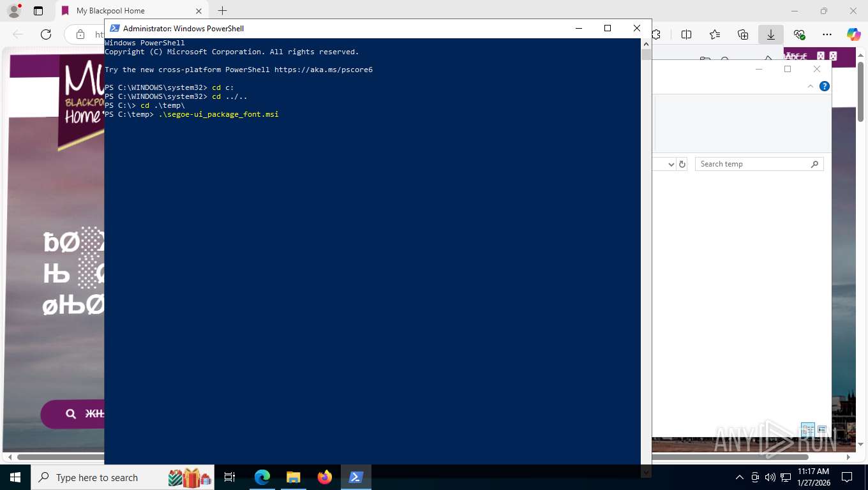This screenshot has width=868, height=490.
Task: Maximize the File Explorer window
Action: pyautogui.click(x=788, y=69)
